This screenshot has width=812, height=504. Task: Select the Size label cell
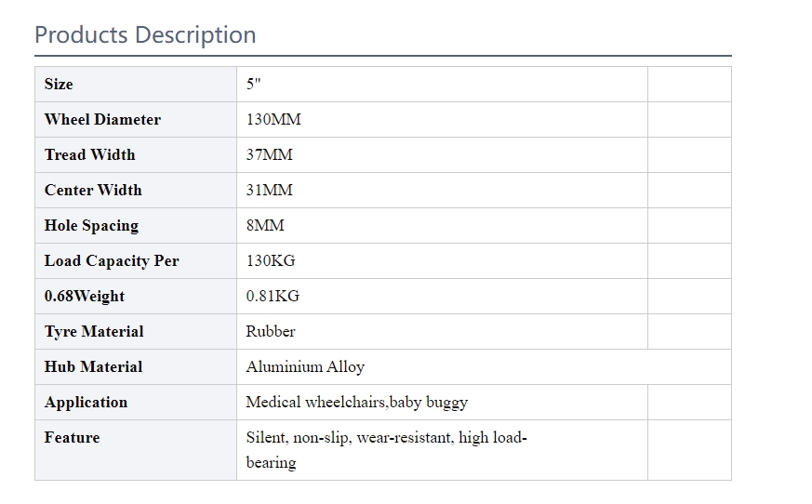point(136,84)
